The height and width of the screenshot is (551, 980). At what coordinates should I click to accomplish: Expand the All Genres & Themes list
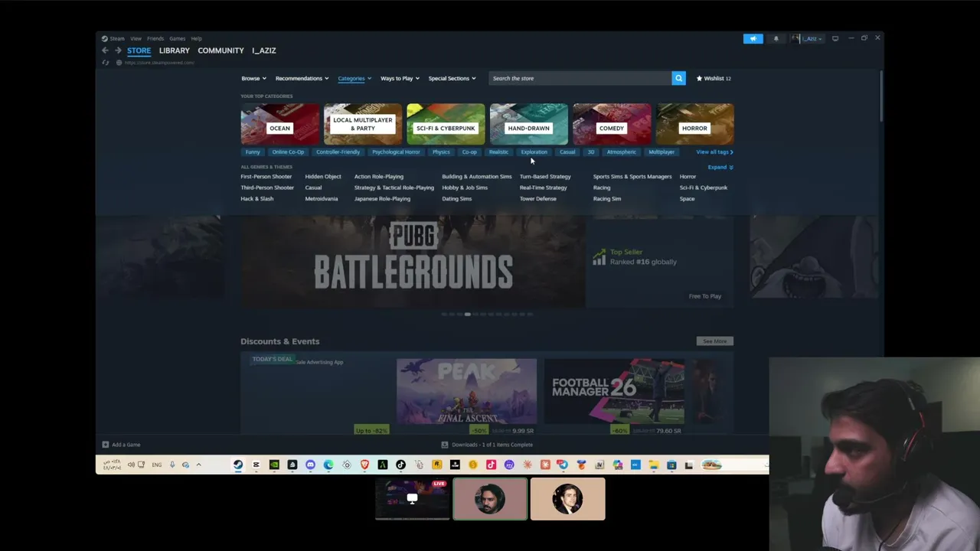[x=720, y=167]
